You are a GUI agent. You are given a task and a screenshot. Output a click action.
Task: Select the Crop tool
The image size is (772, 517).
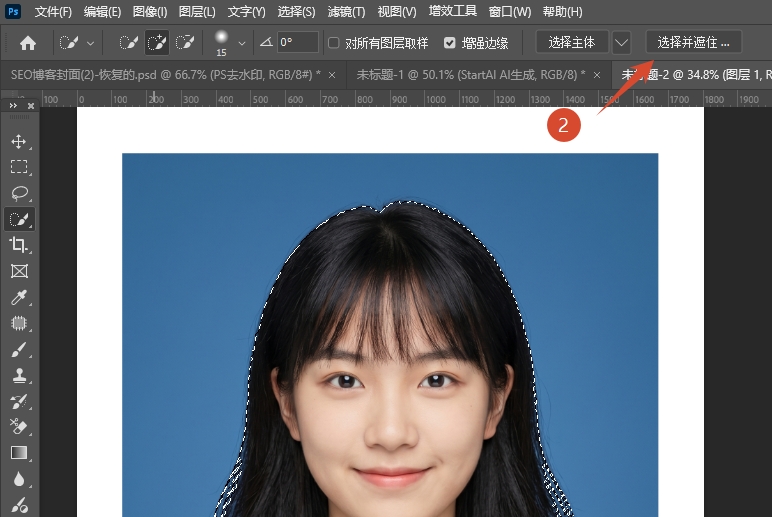pos(19,245)
